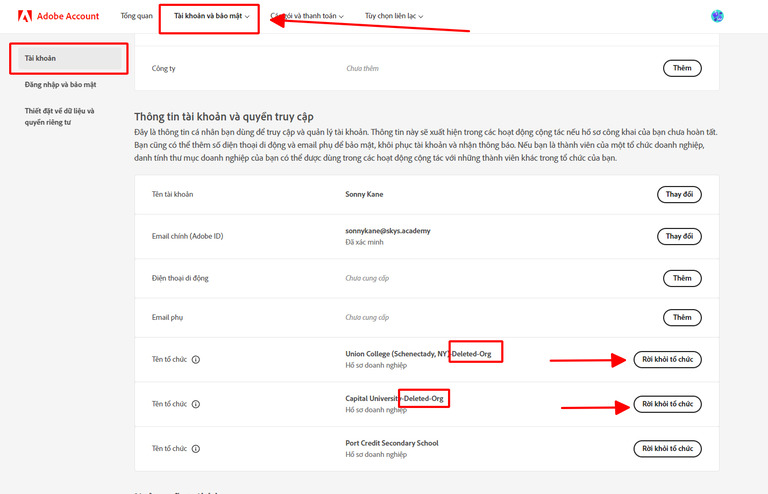The image size is (768, 494).
Task: Click the Điện thoại di động label
Action: coord(180,278)
